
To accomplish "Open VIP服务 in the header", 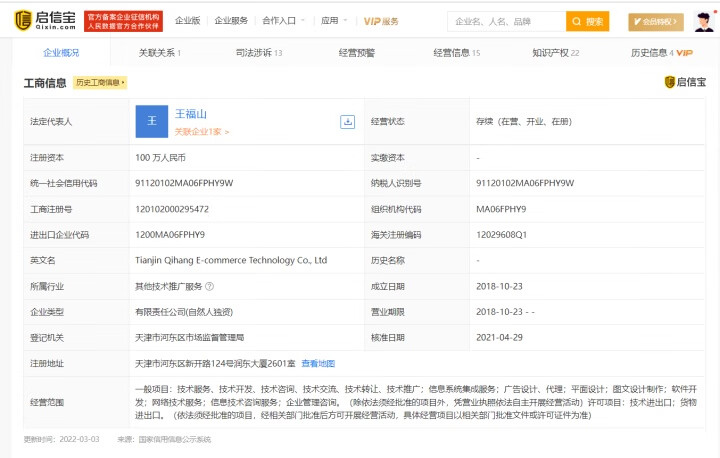I will click(x=381, y=21).
